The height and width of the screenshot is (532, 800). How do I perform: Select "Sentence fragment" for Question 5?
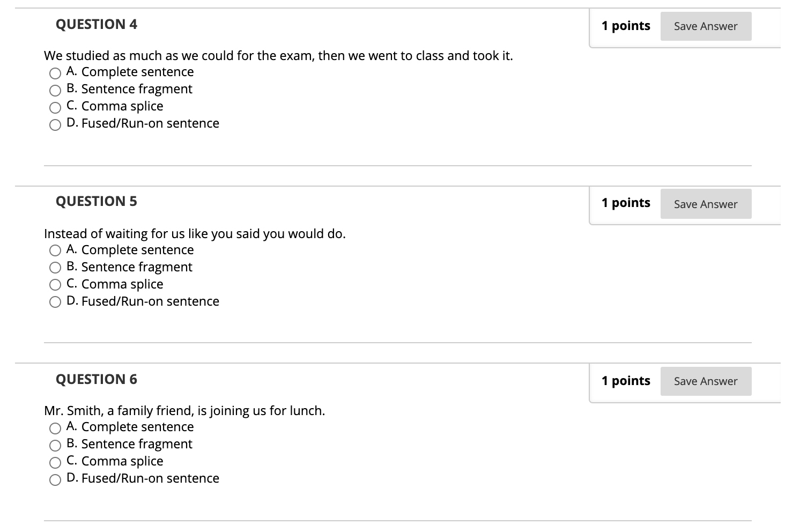[x=55, y=268]
